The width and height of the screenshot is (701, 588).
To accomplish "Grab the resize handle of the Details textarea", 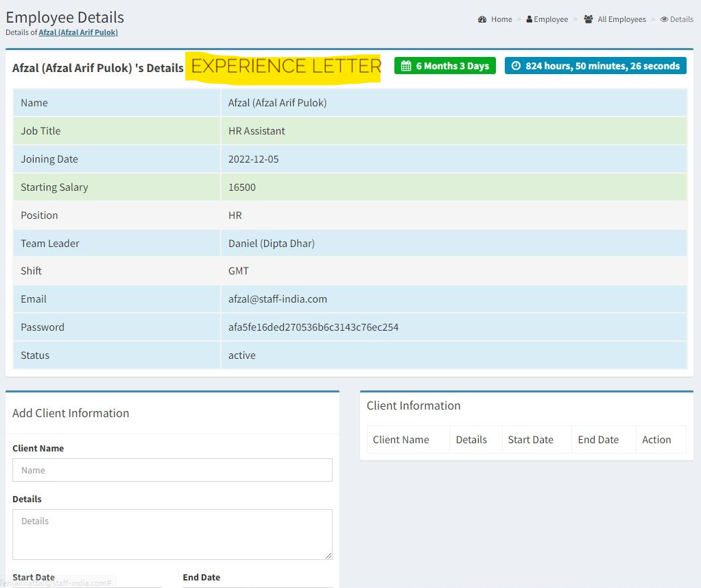I will [329, 555].
